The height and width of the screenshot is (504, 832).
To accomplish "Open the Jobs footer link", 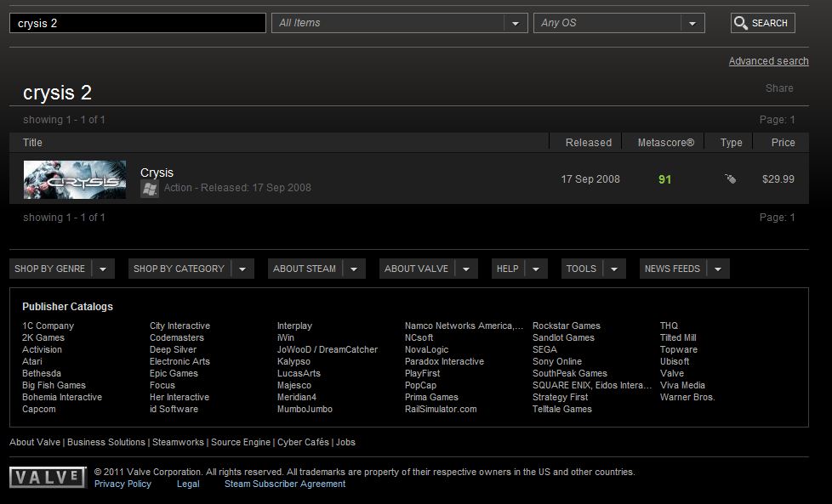I will click(346, 442).
